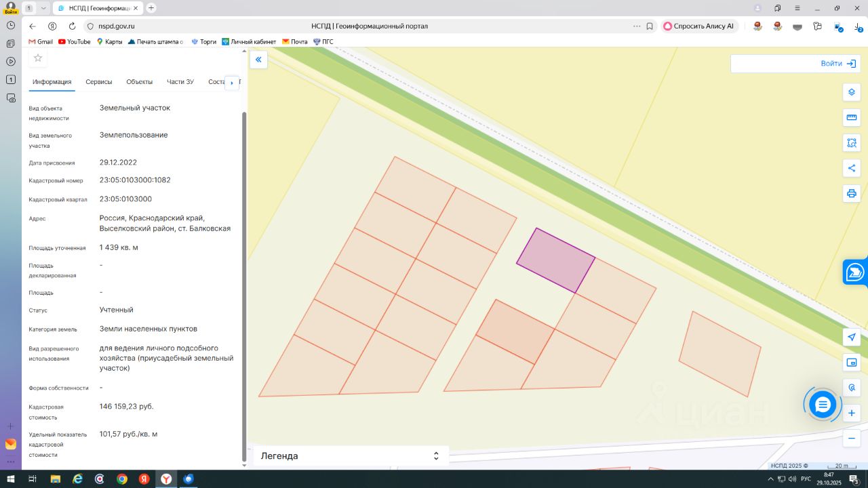
Task: Show hidden system tray icons
Action: (770, 479)
